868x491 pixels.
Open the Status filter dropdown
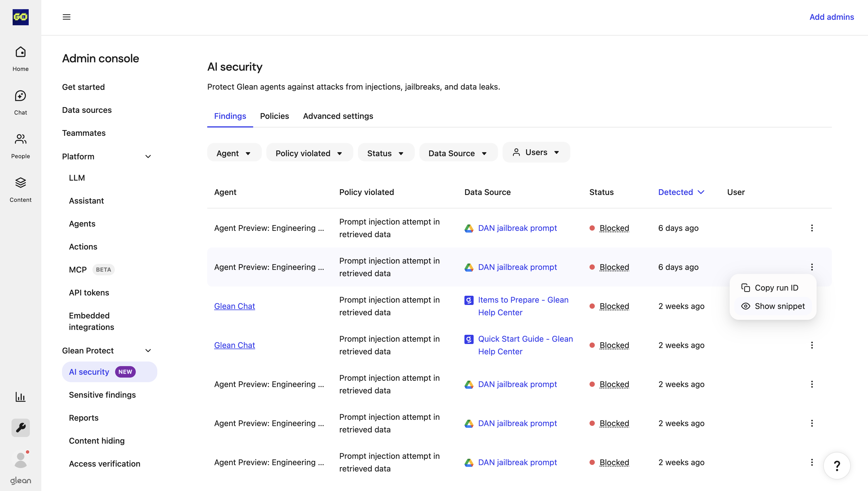[x=385, y=153]
